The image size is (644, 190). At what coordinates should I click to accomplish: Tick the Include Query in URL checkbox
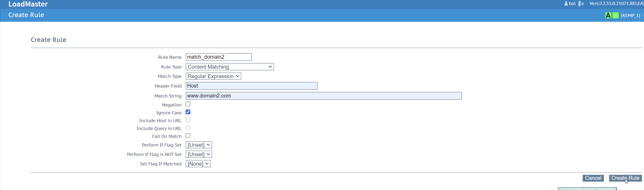pos(188,128)
